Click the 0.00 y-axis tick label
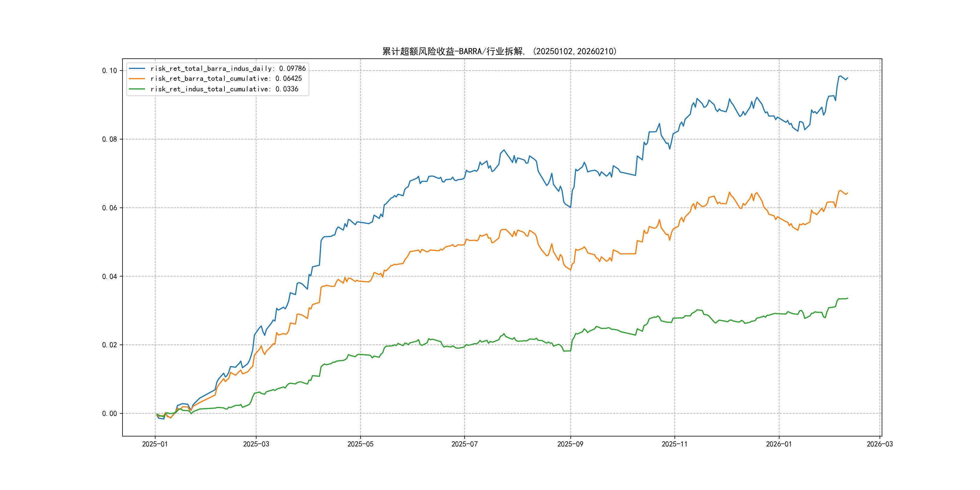980x490 pixels. [x=109, y=413]
